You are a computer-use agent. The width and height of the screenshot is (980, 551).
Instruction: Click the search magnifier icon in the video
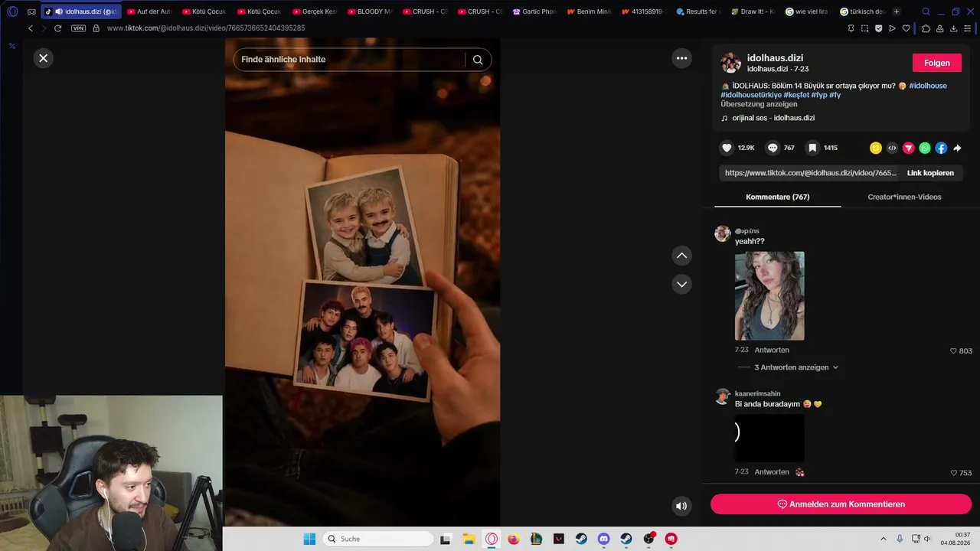click(478, 60)
